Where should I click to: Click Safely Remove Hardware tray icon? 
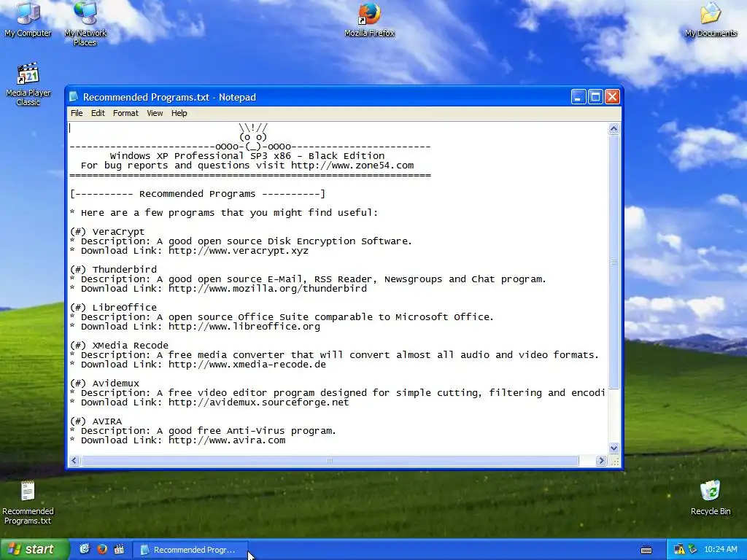(693, 550)
